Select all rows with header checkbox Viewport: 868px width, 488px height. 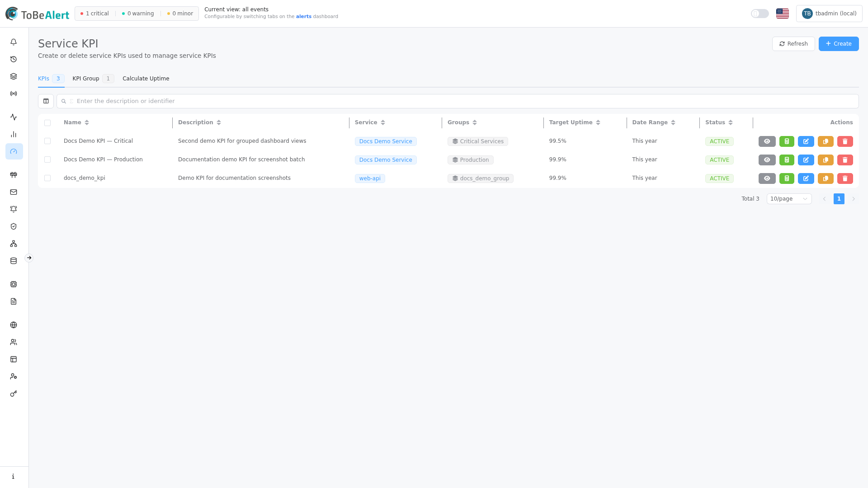[47, 123]
